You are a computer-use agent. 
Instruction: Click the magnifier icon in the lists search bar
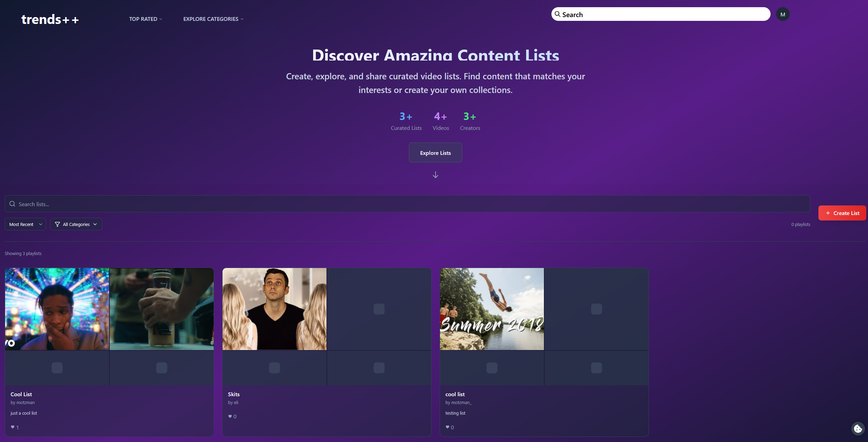(x=12, y=204)
